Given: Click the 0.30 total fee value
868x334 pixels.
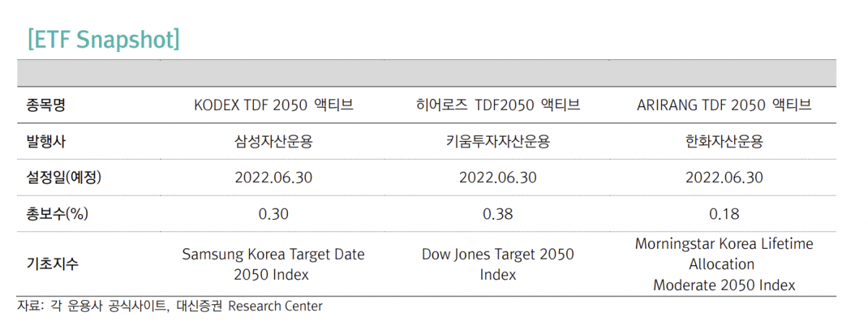Looking at the screenshot, I should click(273, 213).
